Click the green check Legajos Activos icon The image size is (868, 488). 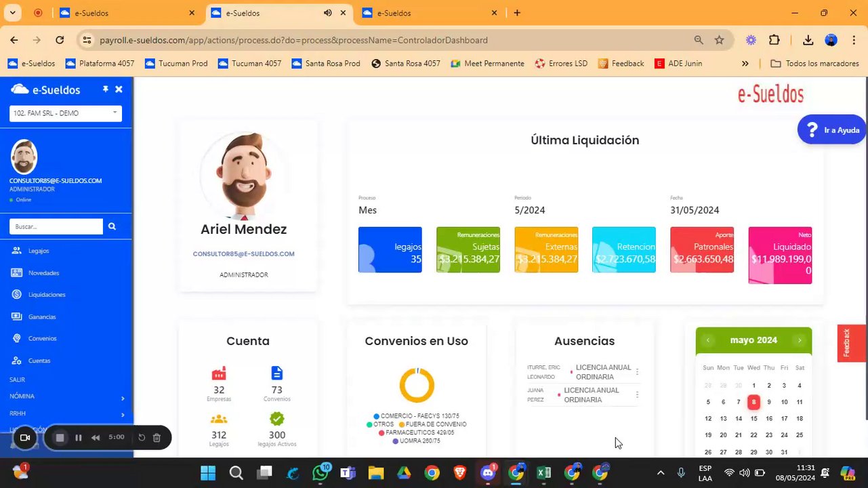276,419
